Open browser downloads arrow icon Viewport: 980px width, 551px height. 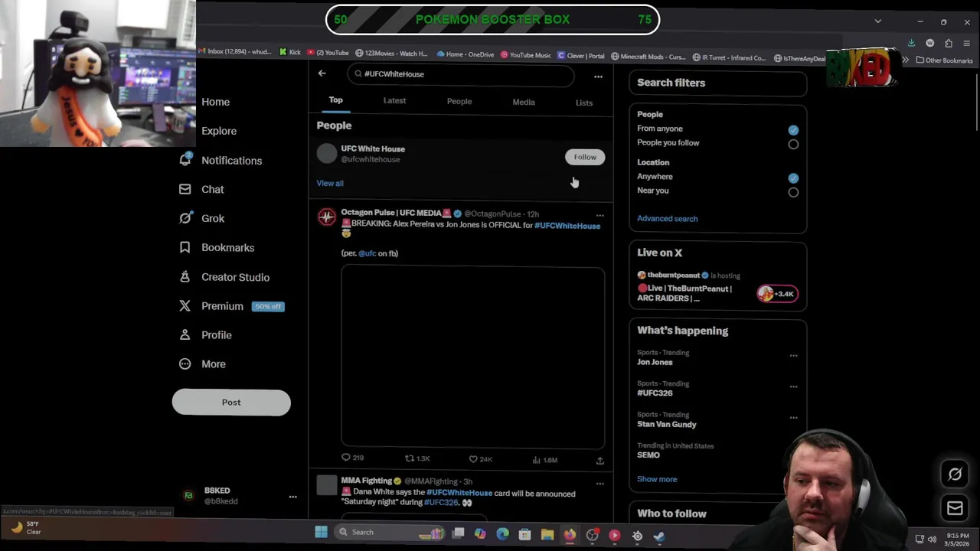tap(911, 44)
